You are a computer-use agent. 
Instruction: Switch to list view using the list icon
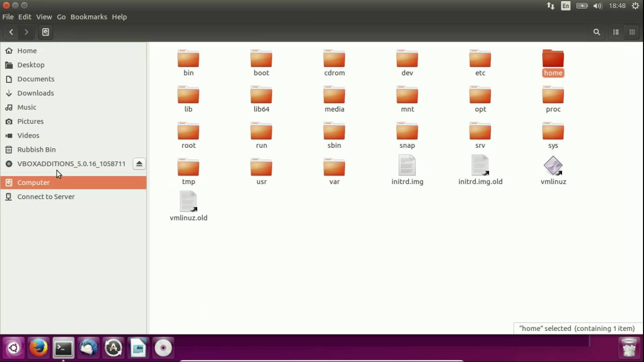tap(616, 32)
